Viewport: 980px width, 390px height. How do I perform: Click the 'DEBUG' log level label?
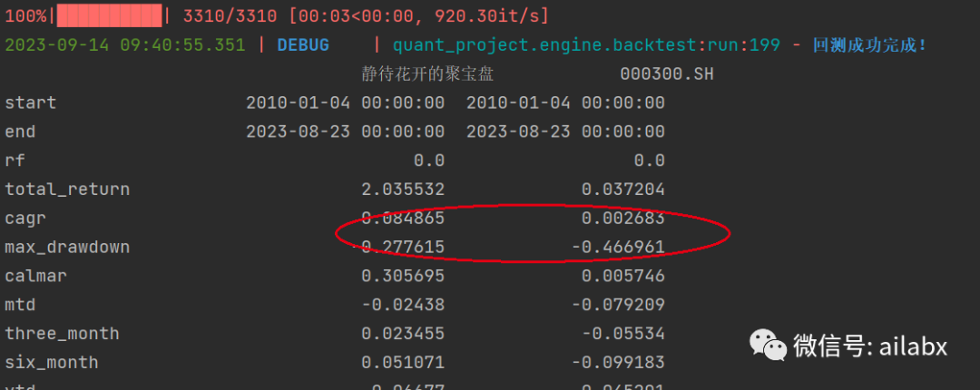point(303,45)
